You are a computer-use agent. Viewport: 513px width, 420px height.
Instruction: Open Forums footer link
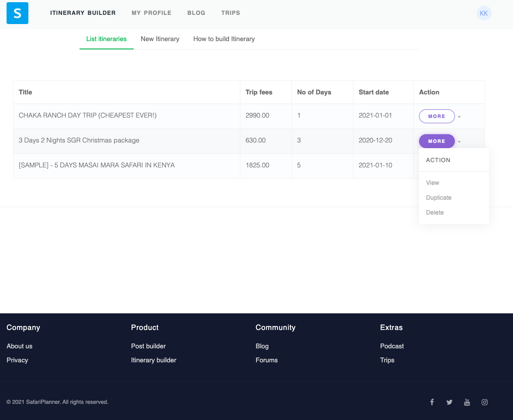coord(267,360)
